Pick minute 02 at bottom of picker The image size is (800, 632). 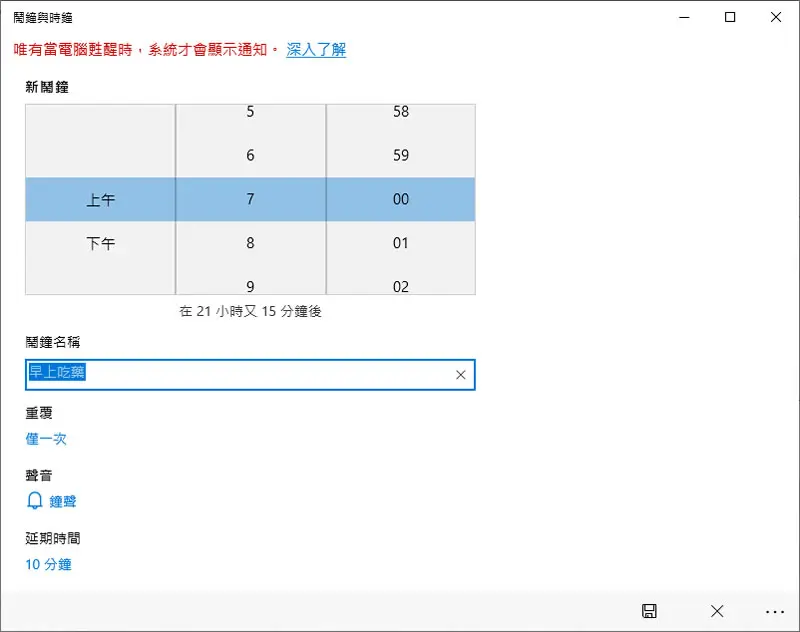click(x=401, y=286)
